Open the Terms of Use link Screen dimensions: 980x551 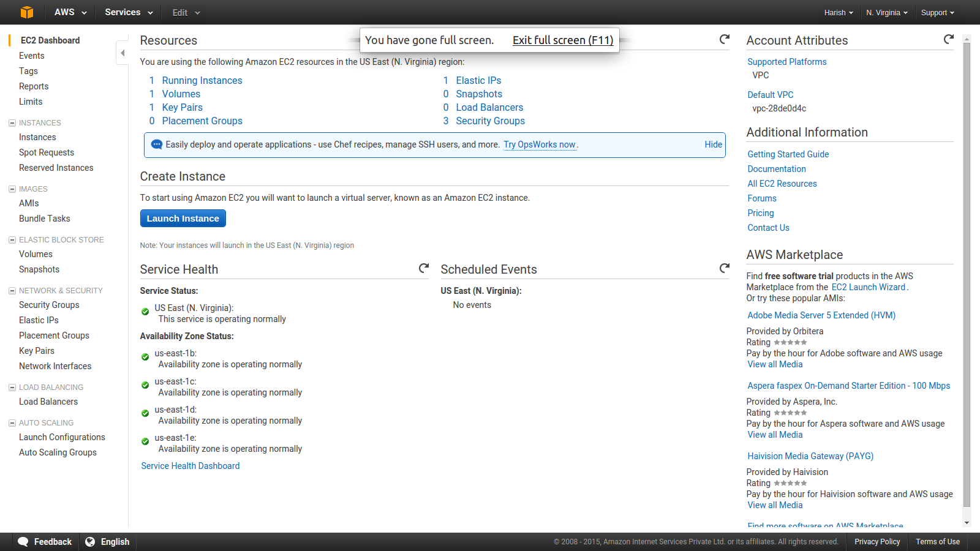[x=938, y=542]
